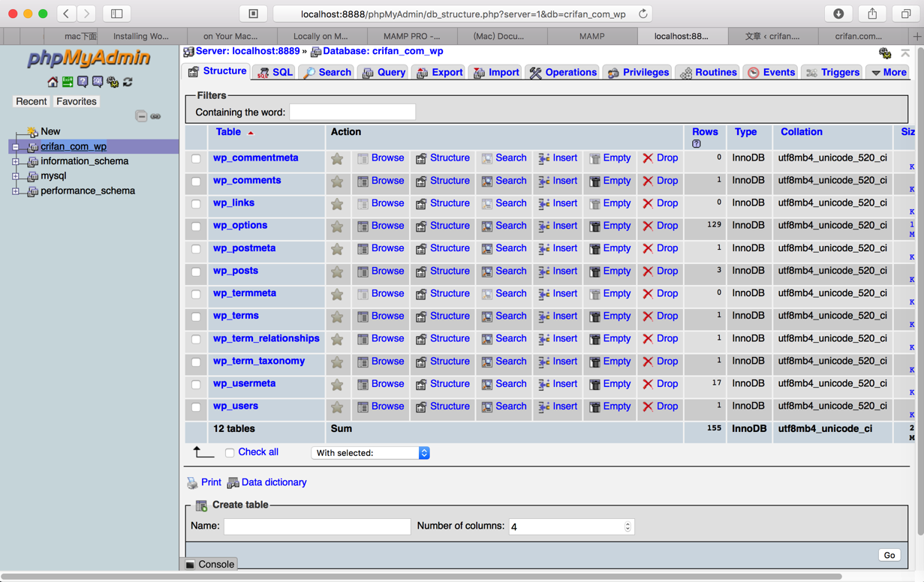Check the wp_termmeta row checkbox
The width and height of the screenshot is (924, 582).
point(196,294)
